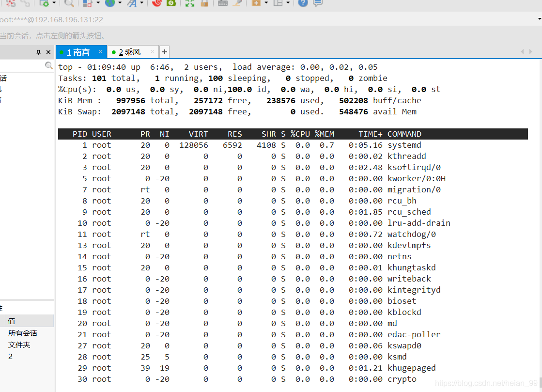
Task: Launch the red swirl Xftp icon
Action: coord(156,3)
